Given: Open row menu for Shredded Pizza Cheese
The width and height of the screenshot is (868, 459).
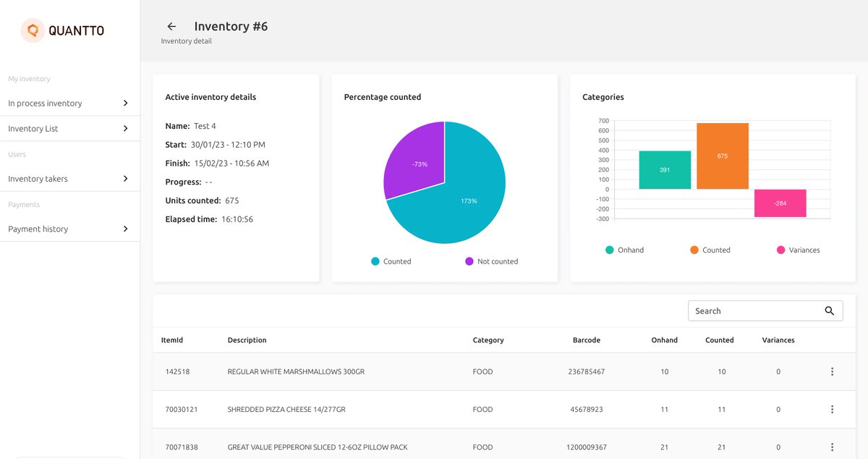Looking at the screenshot, I should 832,409.
